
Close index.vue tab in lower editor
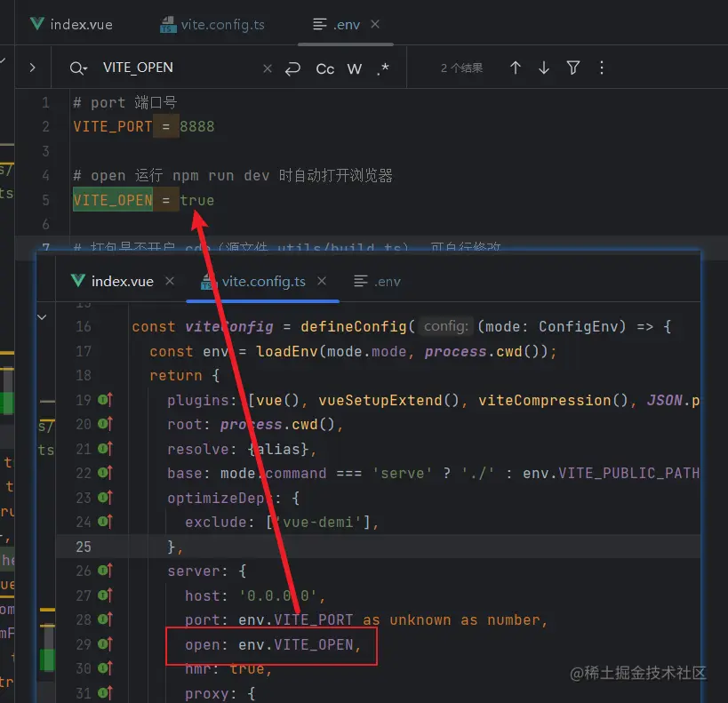(170, 281)
